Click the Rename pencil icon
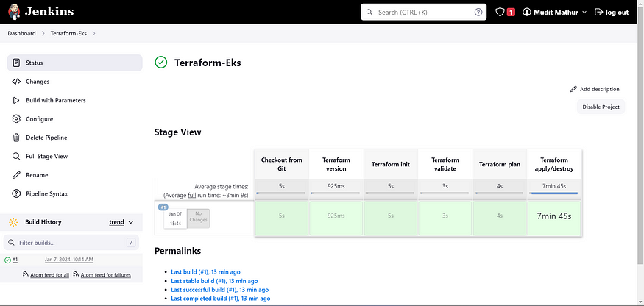The height and width of the screenshot is (306, 644). (16, 175)
